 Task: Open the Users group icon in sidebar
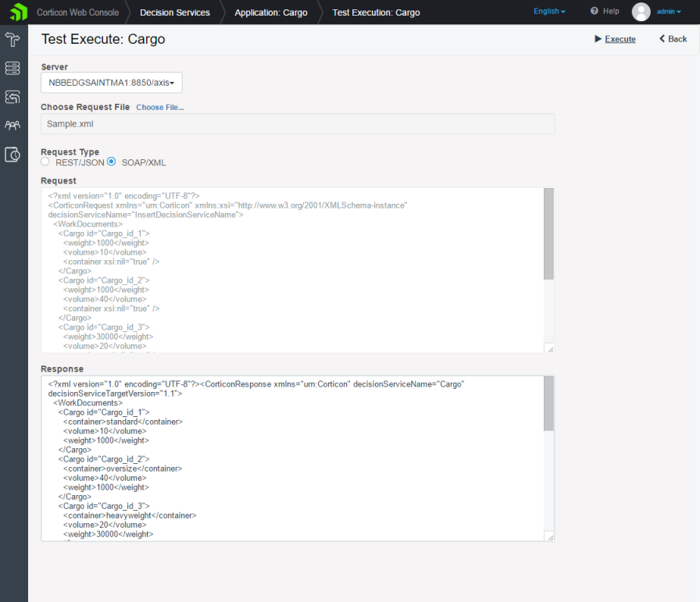click(x=12, y=126)
